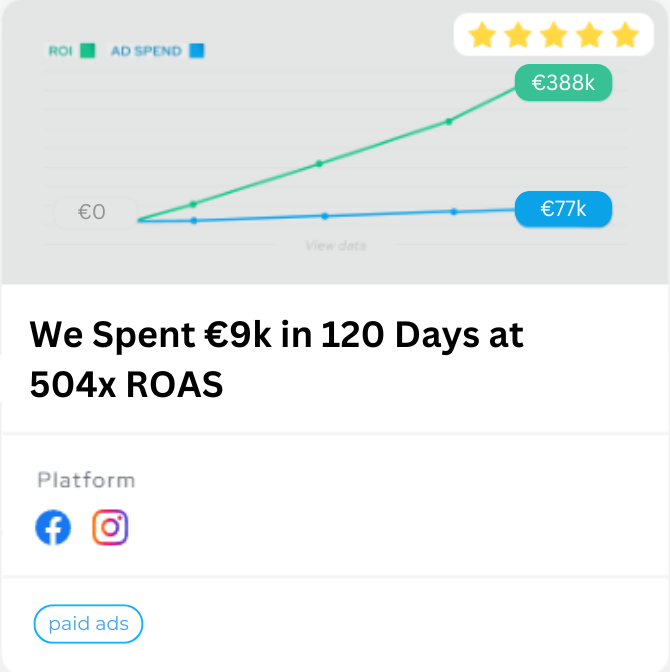Image resolution: width=670 pixels, height=672 pixels.
Task: Select the fourth rating star
Action: tap(590, 35)
